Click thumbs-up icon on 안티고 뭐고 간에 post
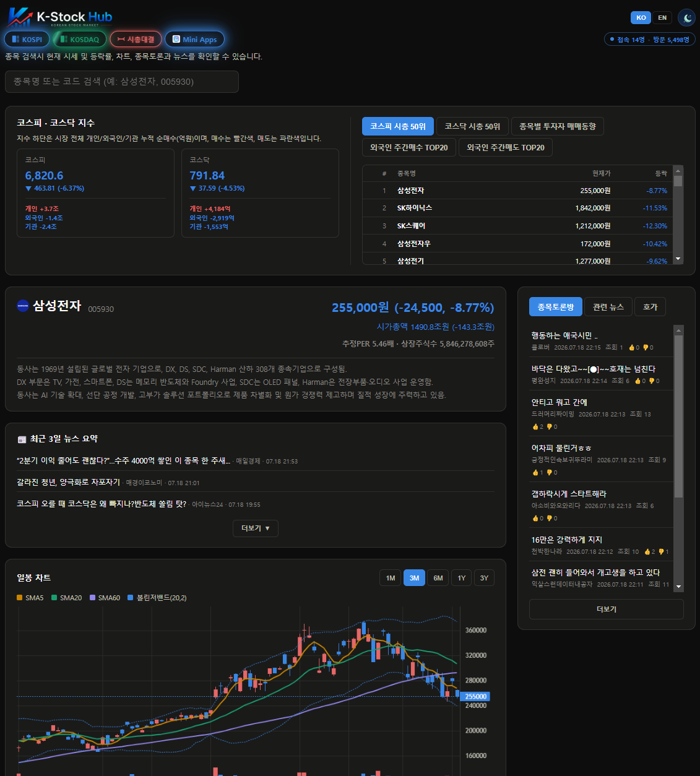The width and height of the screenshot is (700, 776). tap(535, 427)
